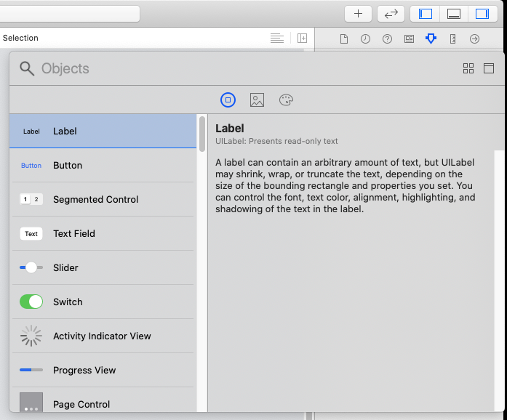Screen dimensions: 507x420
Task: Switch to the Color palette library tab
Action: (x=286, y=100)
